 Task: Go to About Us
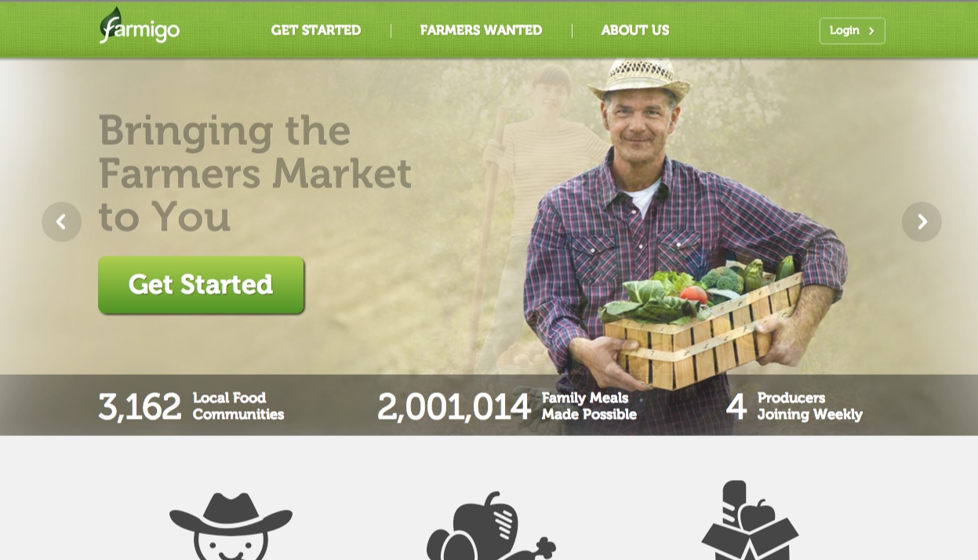[635, 31]
